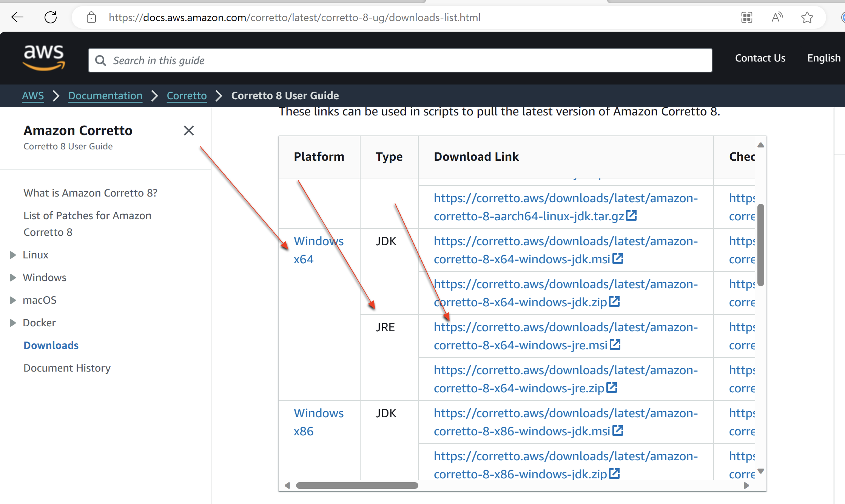
Task: Click the table's horizontal scrollbar thumb
Action: coord(357,486)
